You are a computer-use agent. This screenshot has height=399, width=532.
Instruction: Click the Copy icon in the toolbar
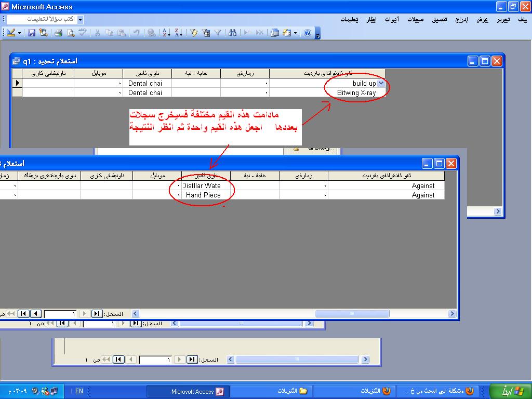pyautogui.click(x=109, y=33)
